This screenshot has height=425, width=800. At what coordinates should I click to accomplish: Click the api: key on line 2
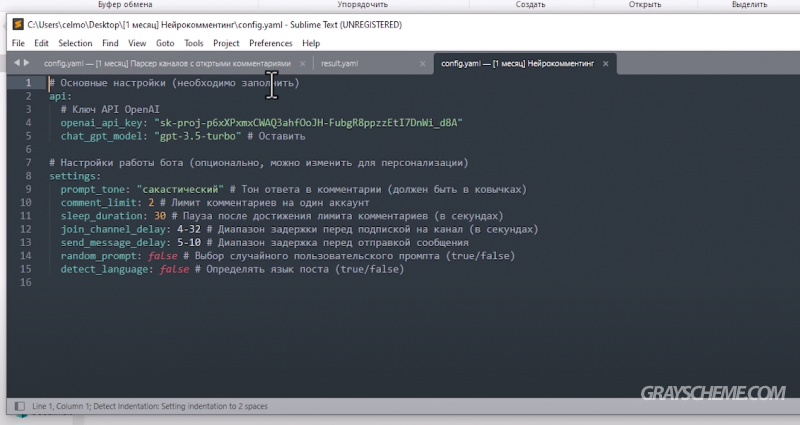coord(61,96)
